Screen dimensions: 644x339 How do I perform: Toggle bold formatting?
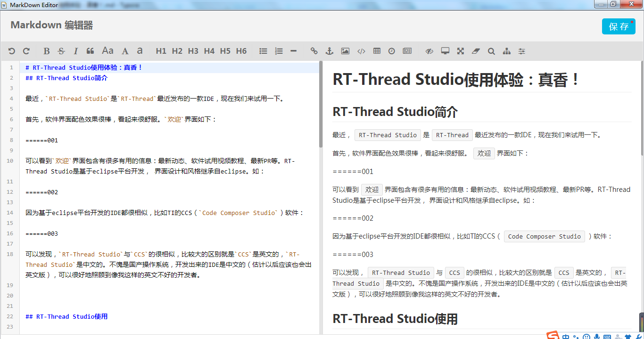click(x=46, y=50)
